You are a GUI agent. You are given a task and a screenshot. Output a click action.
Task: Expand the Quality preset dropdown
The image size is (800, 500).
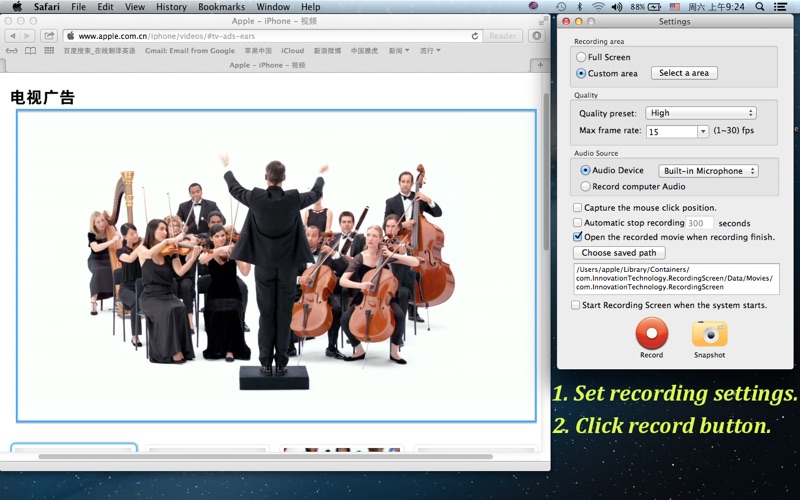700,113
